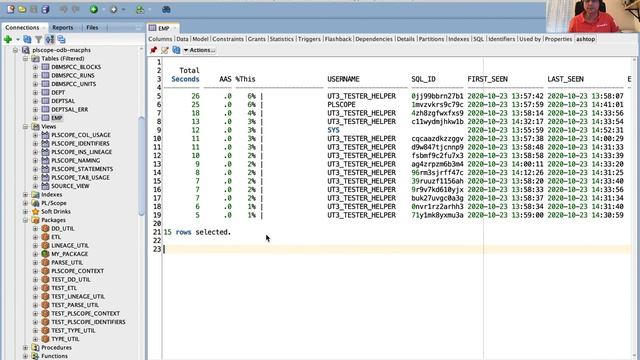Switch to the Files panel tab
Screen dimensions: 640x360
(92, 27)
